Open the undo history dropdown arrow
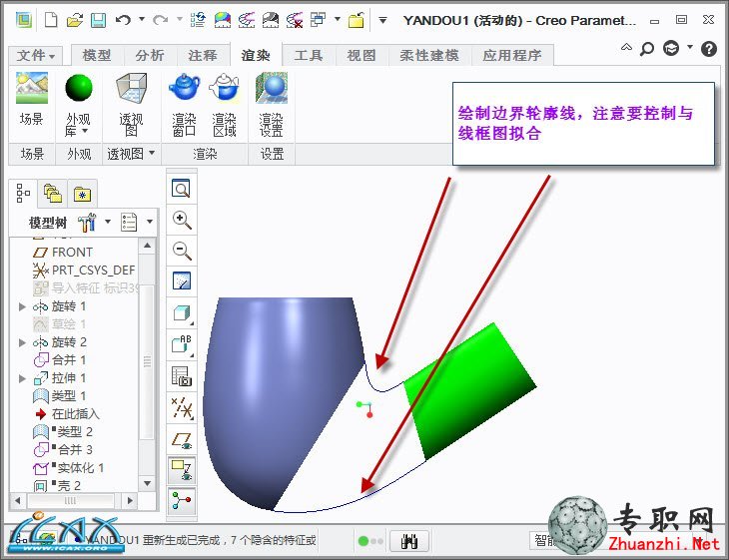729x560 pixels. tap(142, 20)
